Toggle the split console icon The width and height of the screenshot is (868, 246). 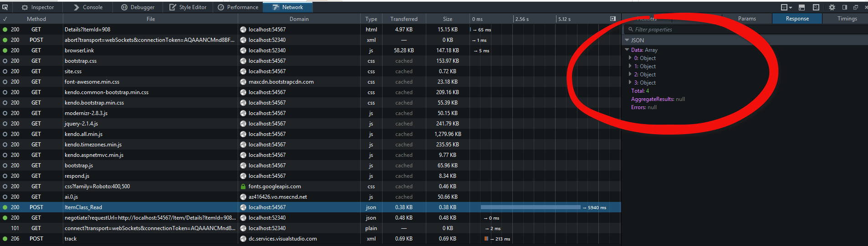802,7
